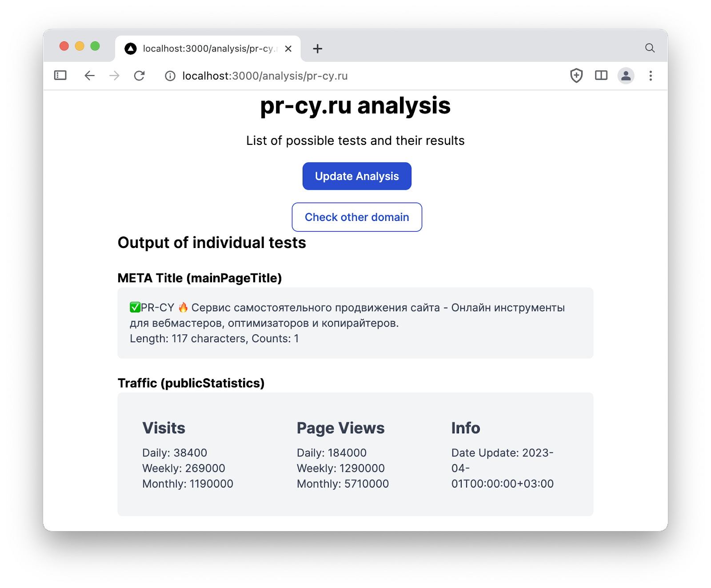711x588 pixels.
Task: Select the localhost analysis tab
Action: 200,48
